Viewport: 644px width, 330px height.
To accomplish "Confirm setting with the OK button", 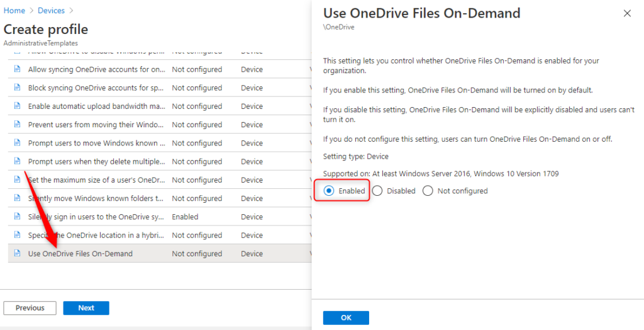I will point(346,317).
